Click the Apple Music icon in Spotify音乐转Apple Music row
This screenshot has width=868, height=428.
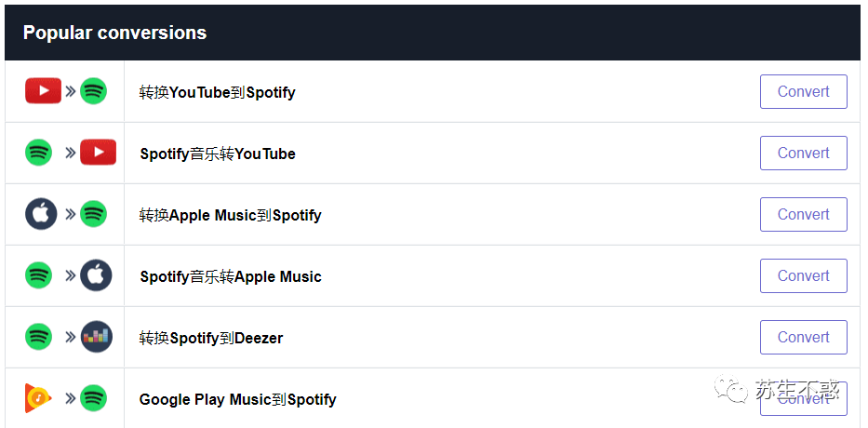tap(96, 275)
